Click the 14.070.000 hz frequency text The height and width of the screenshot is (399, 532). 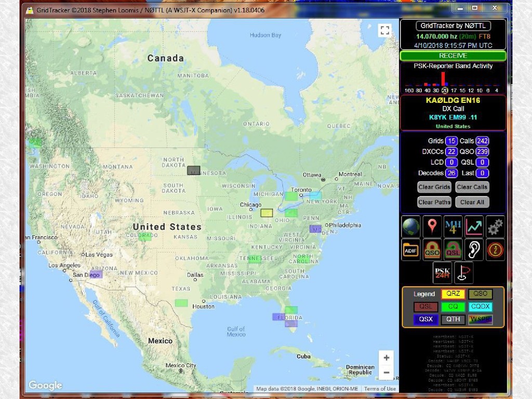(436, 37)
